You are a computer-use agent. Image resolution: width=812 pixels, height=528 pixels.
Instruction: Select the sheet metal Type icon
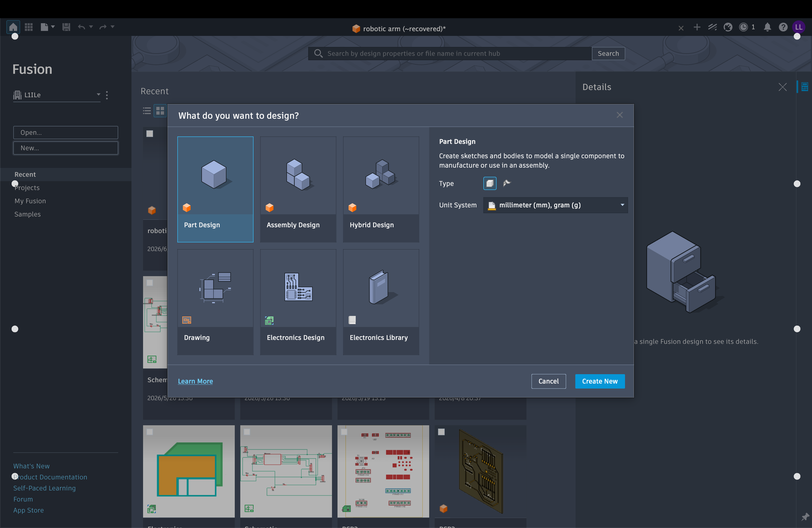click(507, 183)
